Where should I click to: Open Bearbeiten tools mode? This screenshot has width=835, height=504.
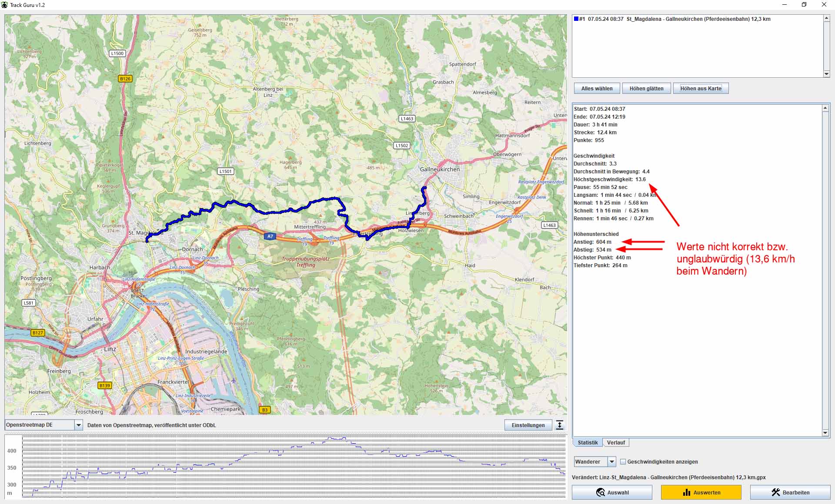[790, 492]
